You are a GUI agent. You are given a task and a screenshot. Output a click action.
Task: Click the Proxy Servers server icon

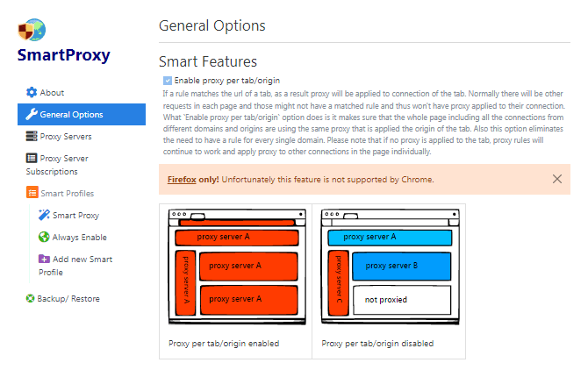point(32,136)
